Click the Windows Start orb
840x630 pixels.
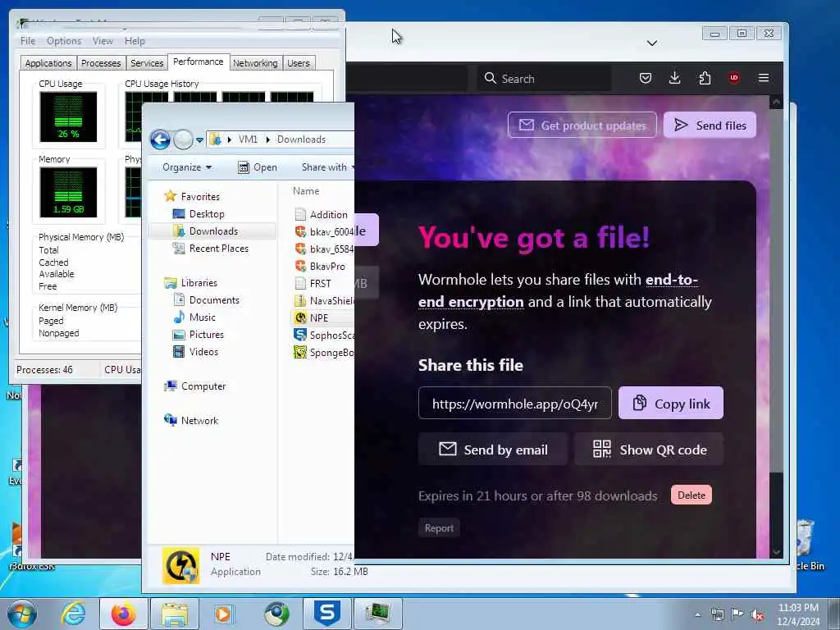tap(22, 614)
